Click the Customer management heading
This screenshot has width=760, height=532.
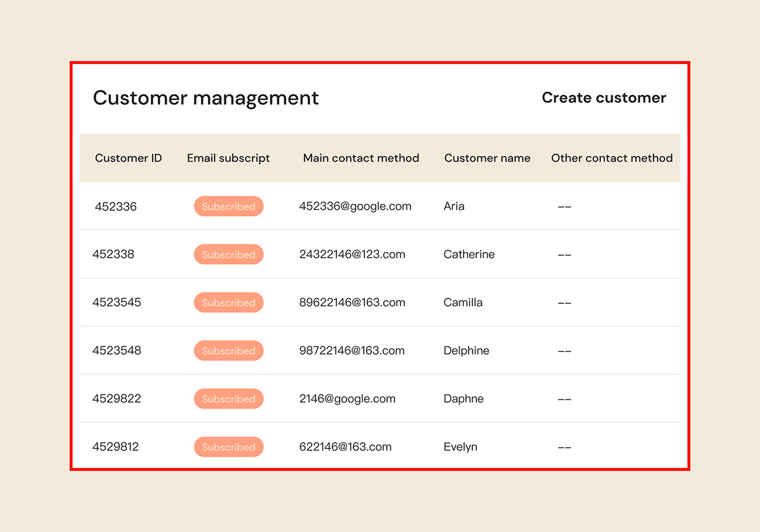click(x=206, y=98)
